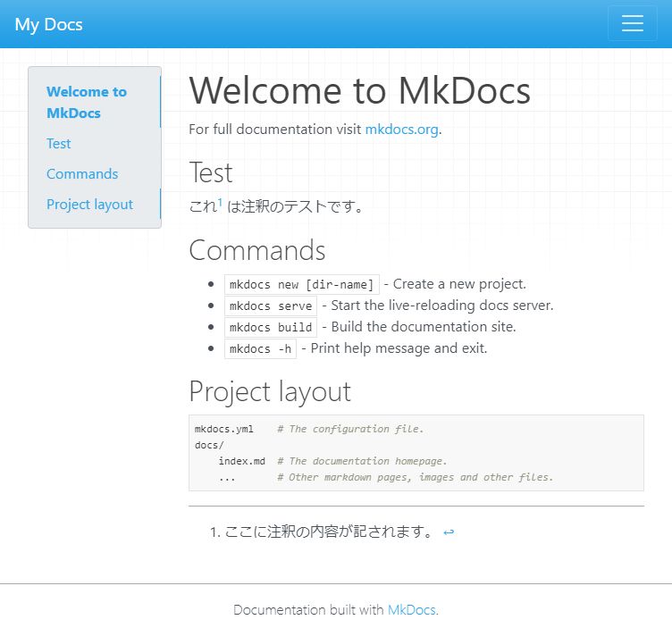Viewport: 672px width, 628px height.
Task: Click '# The configuration file.' comment
Action: [350, 429]
